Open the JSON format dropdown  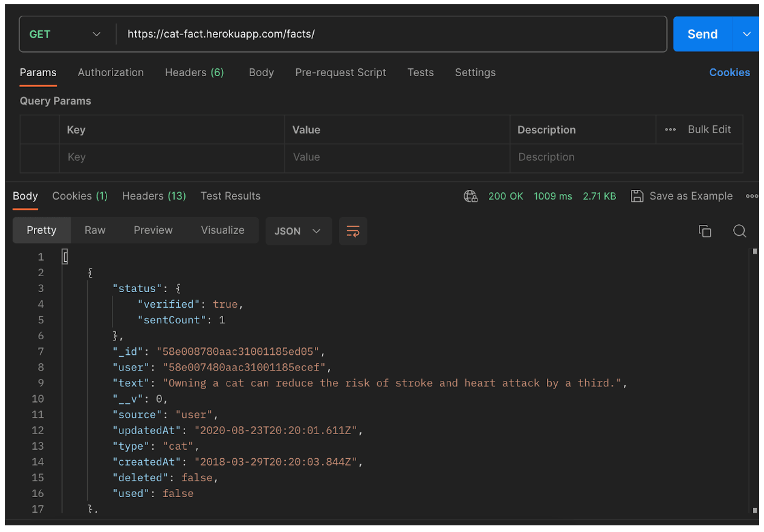click(x=299, y=231)
